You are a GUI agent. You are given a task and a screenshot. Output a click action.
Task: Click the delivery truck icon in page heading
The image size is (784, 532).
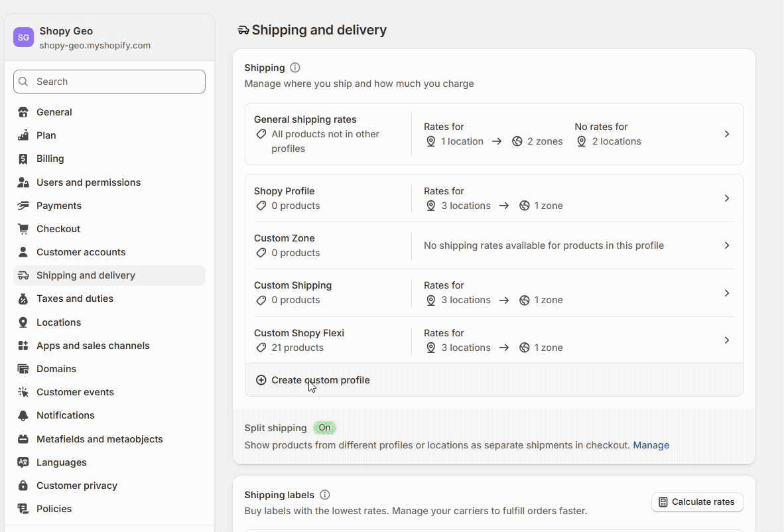(243, 30)
